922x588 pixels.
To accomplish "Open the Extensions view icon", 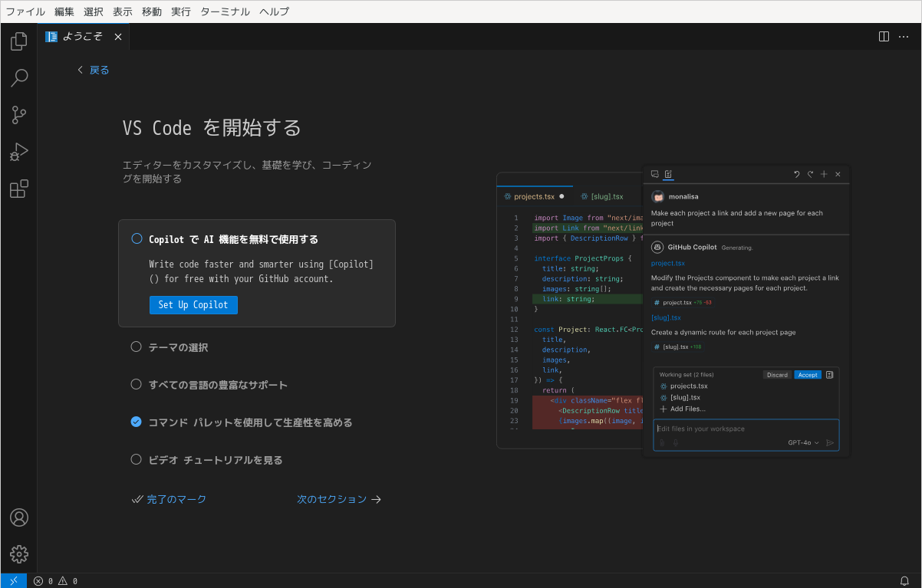I will click(19, 189).
